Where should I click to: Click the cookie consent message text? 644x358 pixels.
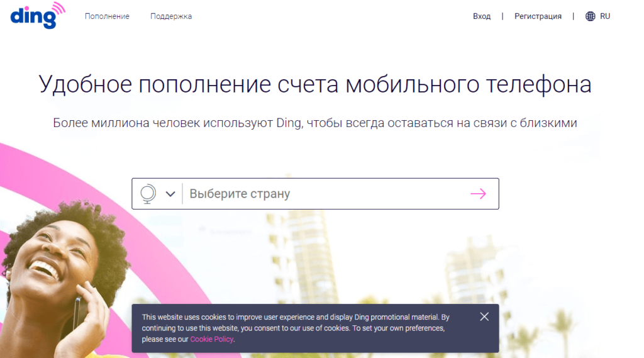(x=296, y=328)
